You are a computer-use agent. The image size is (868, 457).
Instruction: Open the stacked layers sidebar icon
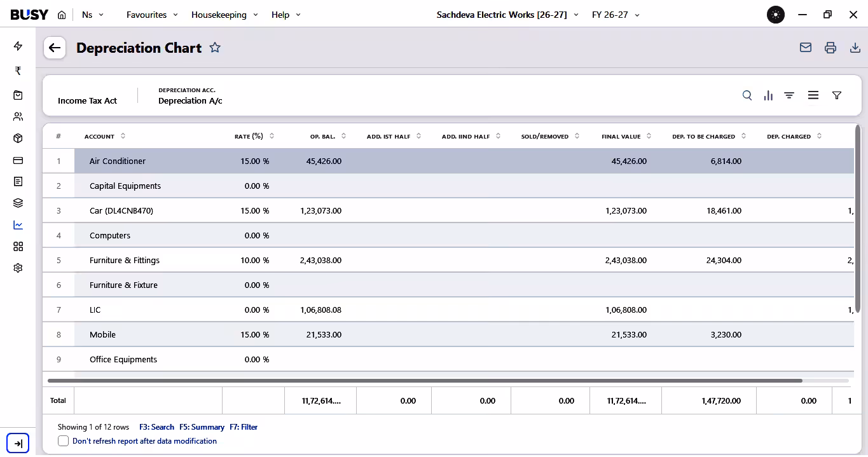[x=18, y=203]
